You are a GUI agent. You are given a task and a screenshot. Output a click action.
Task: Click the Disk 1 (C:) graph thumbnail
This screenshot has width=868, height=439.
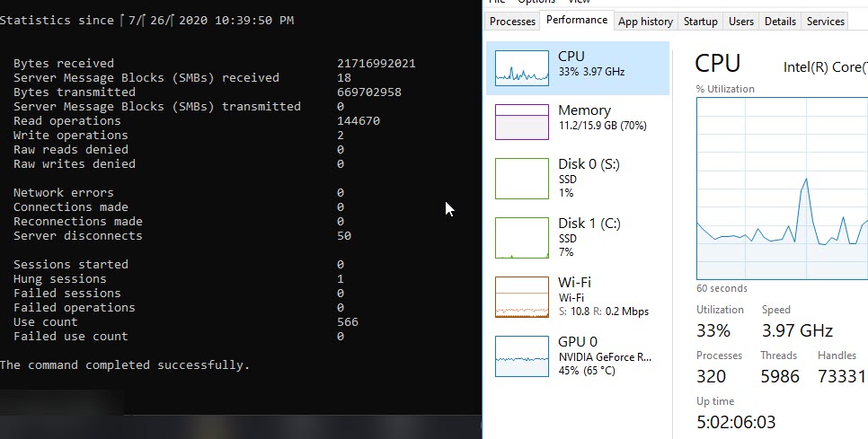tap(522, 237)
